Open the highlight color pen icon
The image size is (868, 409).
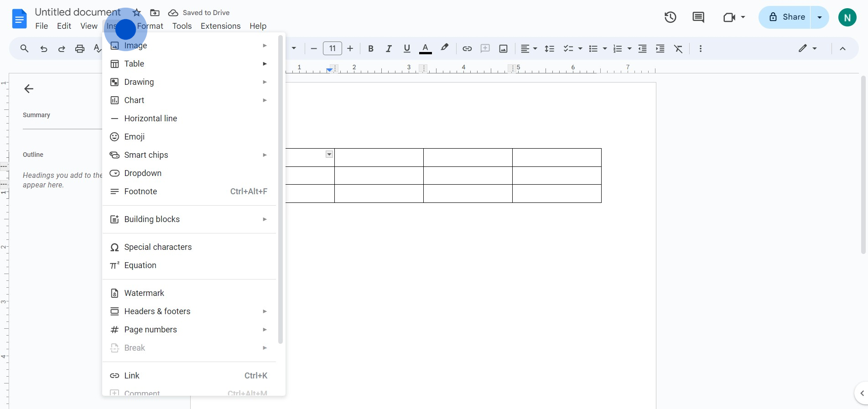coord(444,48)
